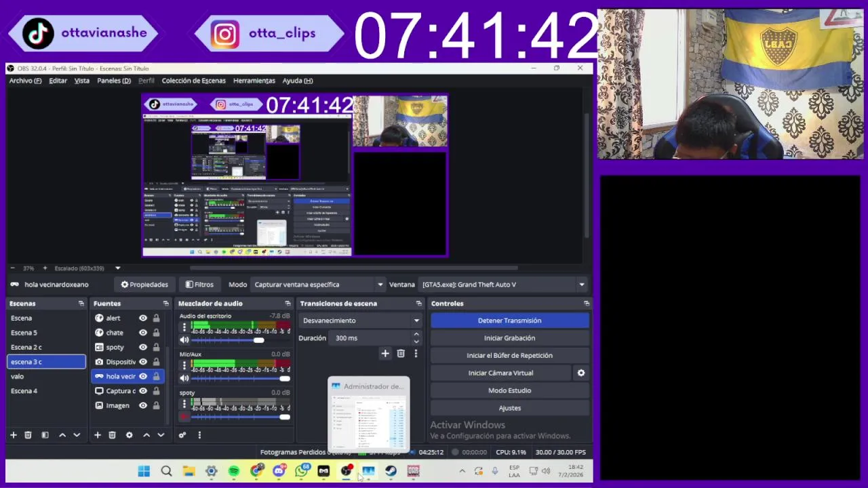The image size is (868, 488).
Task: Switch to Modo Estudio
Action: (510, 390)
